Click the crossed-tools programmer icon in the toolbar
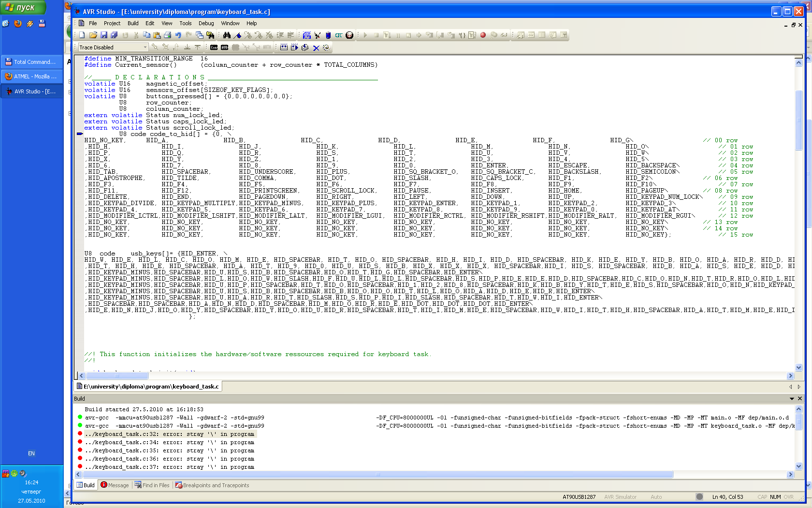The height and width of the screenshot is (508, 812). pos(318,35)
